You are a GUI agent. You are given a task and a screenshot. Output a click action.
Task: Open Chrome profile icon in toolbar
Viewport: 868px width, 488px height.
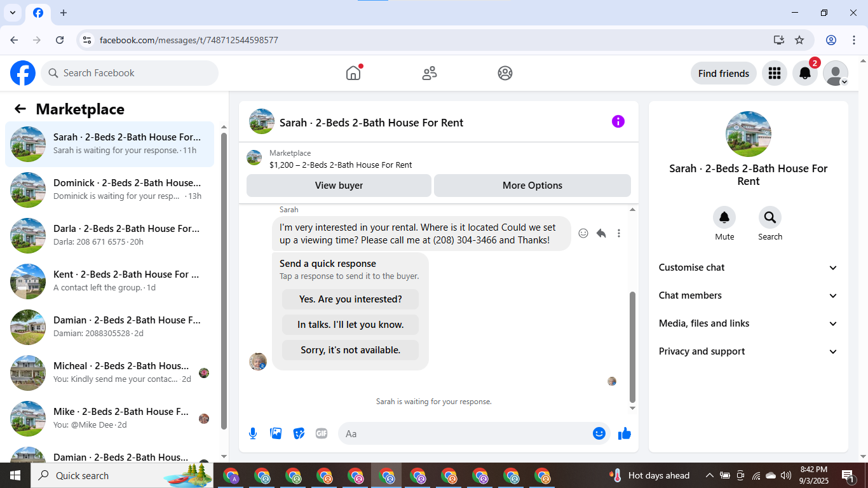831,40
